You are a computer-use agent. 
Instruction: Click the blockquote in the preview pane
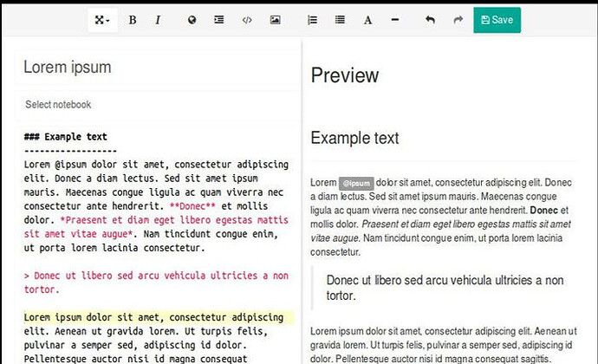tap(445, 288)
